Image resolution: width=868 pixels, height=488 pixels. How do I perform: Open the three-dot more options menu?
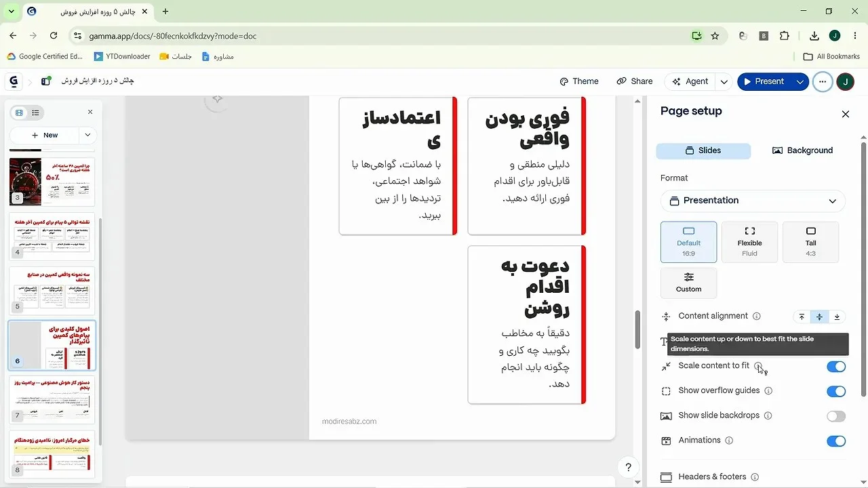tap(822, 81)
